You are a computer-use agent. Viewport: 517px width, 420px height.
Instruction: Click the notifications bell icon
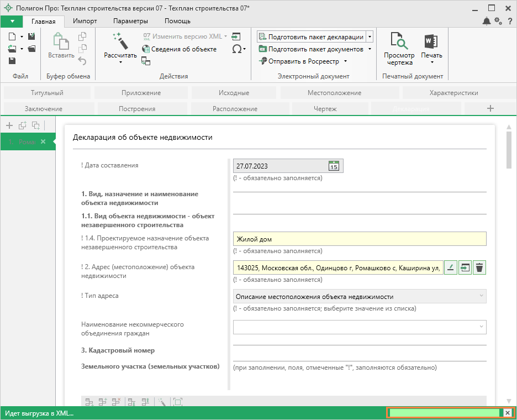coord(486,21)
